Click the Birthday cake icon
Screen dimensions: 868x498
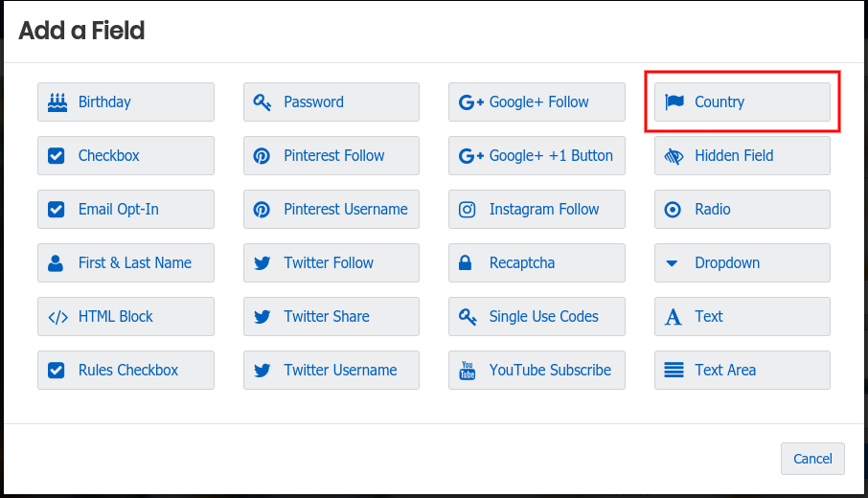(57, 102)
